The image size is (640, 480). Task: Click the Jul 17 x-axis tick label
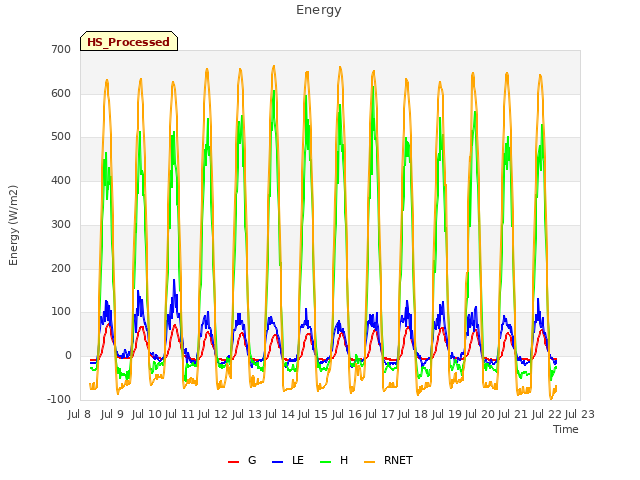coord(379,414)
